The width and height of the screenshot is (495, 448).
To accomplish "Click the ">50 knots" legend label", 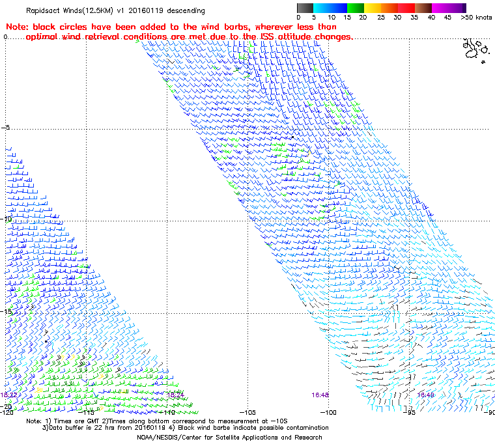I will [476, 18].
